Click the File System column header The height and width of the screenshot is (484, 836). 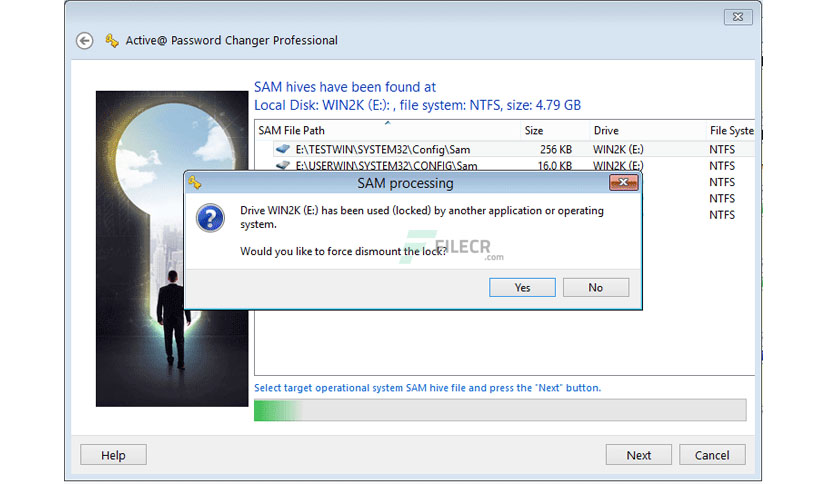click(730, 130)
